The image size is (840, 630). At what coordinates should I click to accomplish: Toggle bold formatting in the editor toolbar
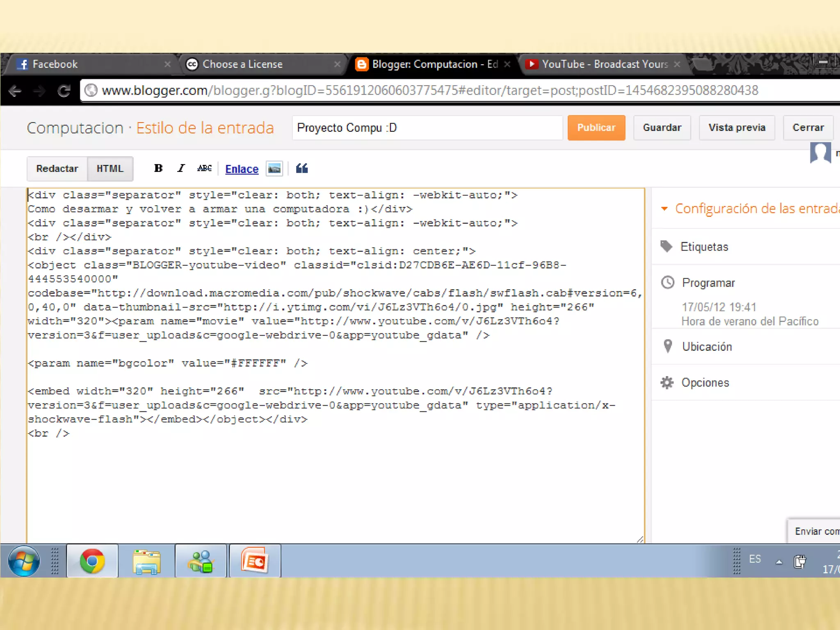[x=158, y=169]
